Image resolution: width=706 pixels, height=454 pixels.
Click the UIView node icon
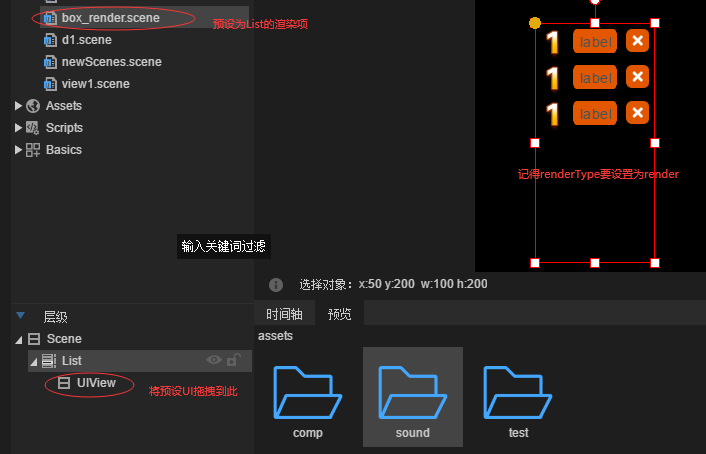point(64,383)
